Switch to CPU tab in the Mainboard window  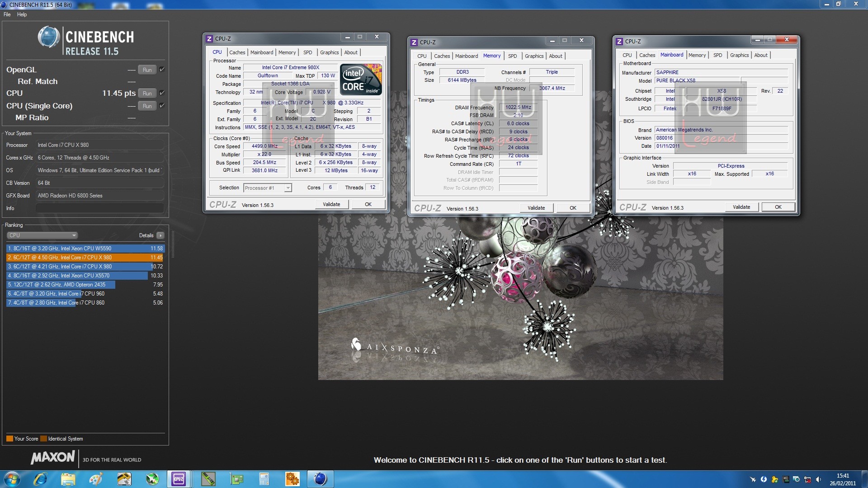(627, 55)
